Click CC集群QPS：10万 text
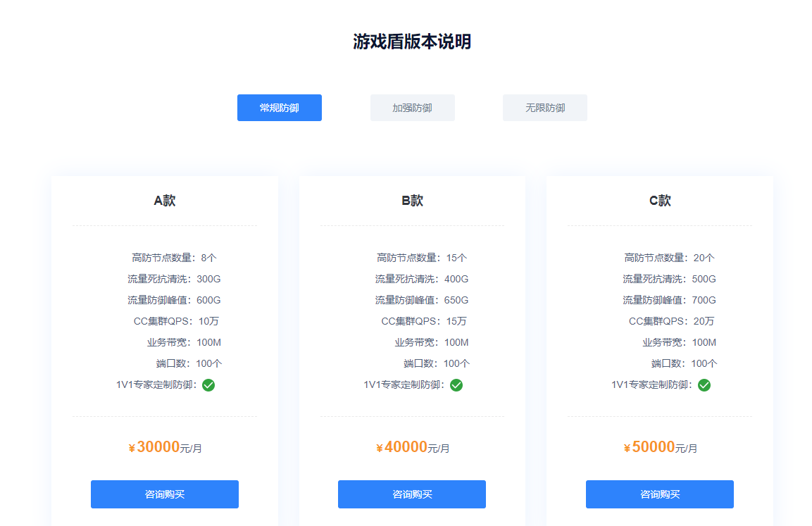The image size is (812, 526). pos(176,322)
